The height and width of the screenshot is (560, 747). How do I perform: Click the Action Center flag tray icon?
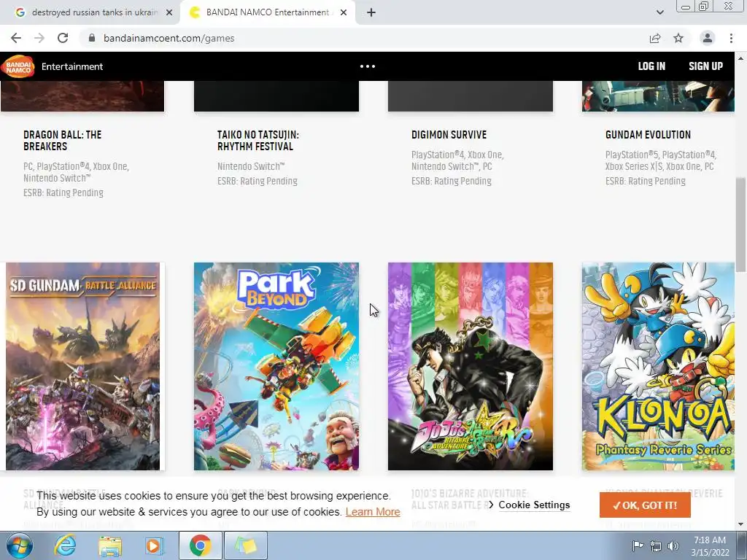[x=638, y=545]
